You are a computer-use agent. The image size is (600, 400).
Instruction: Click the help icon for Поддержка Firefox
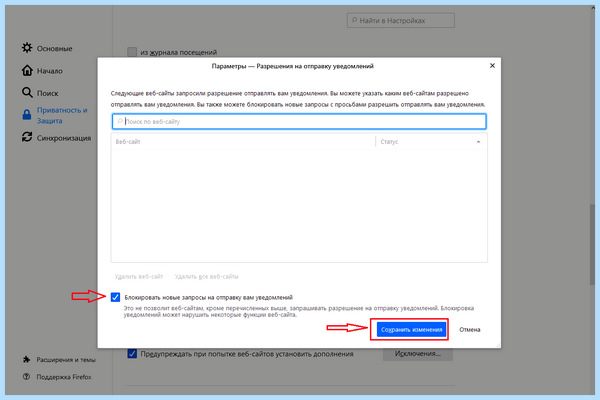tap(26, 377)
